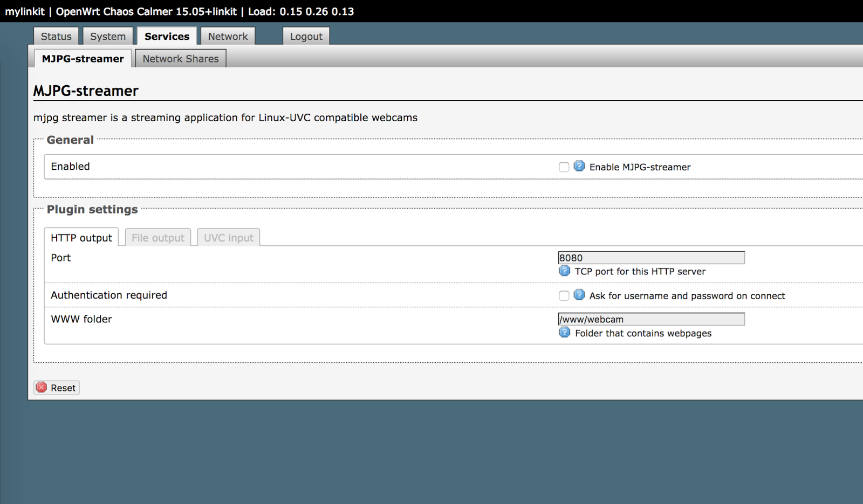
Task: Switch to the Network Shares subtab
Action: (181, 58)
